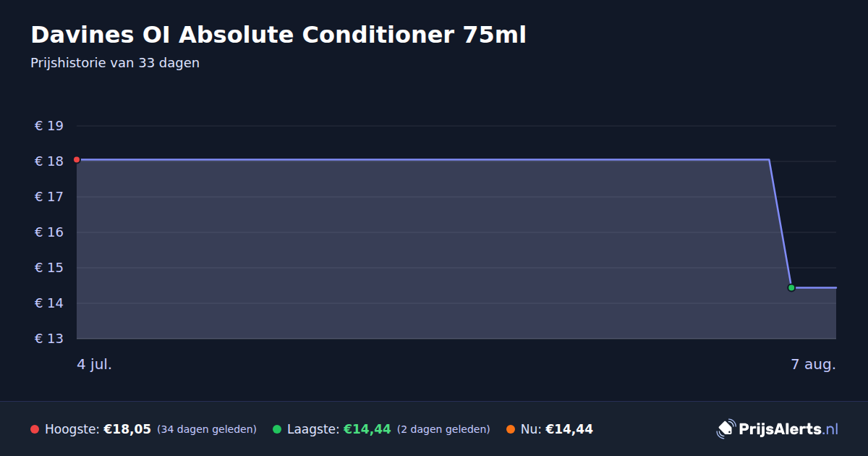Screen dimensions: 868x456
Task: Click the 4 jul. start date label
Action: [x=95, y=364]
